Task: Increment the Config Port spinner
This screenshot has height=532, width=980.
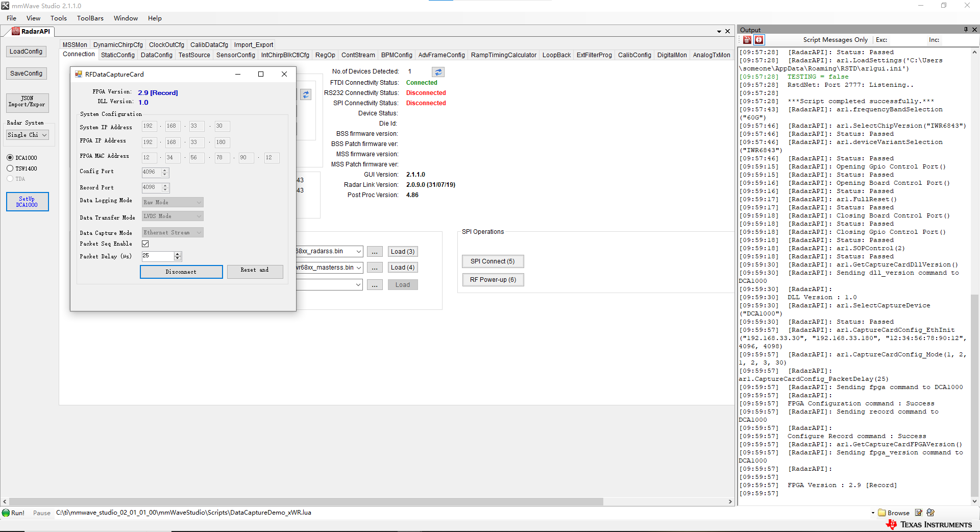Action: (x=165, y=171)
